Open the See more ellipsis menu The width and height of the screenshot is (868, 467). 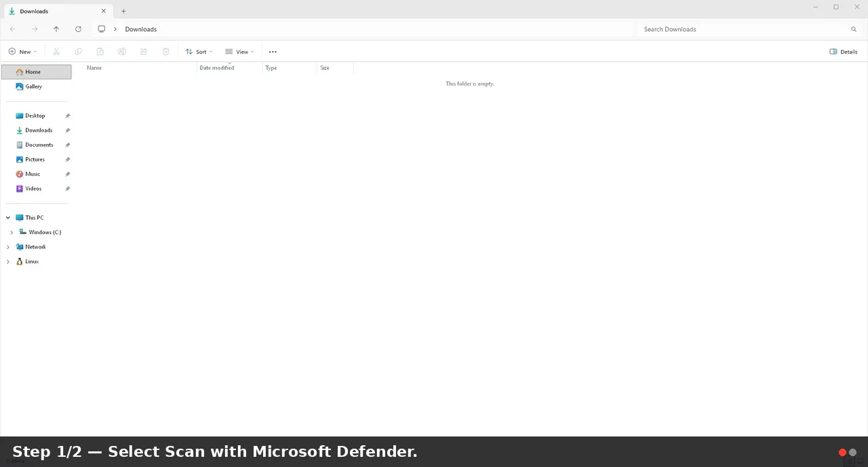pyautogui.click(x=273, y=52)
